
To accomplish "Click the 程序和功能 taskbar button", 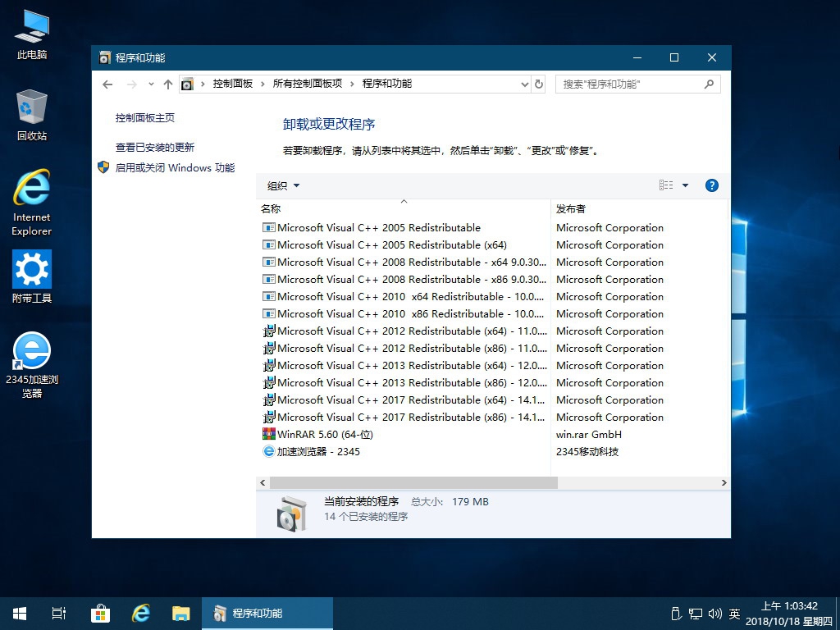I will (267, 614).
